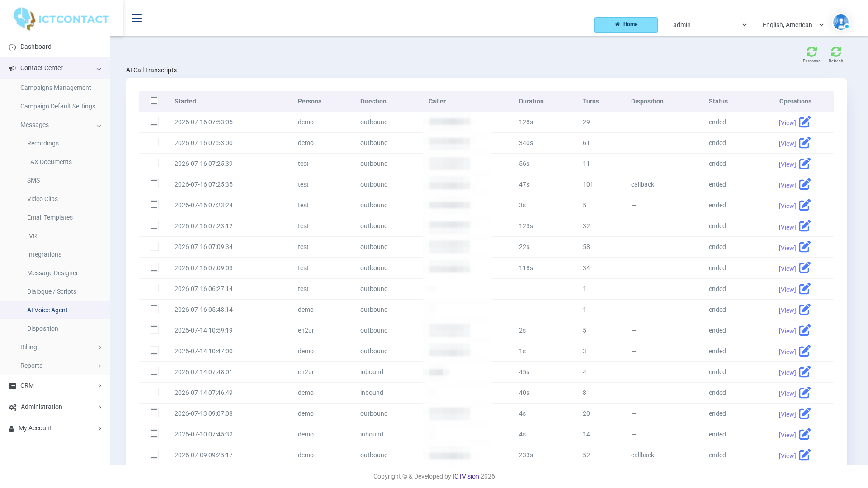Check the select-all checkbox in table header
The height and width of the screenshot is (488, 868).
tap(154, 101)
